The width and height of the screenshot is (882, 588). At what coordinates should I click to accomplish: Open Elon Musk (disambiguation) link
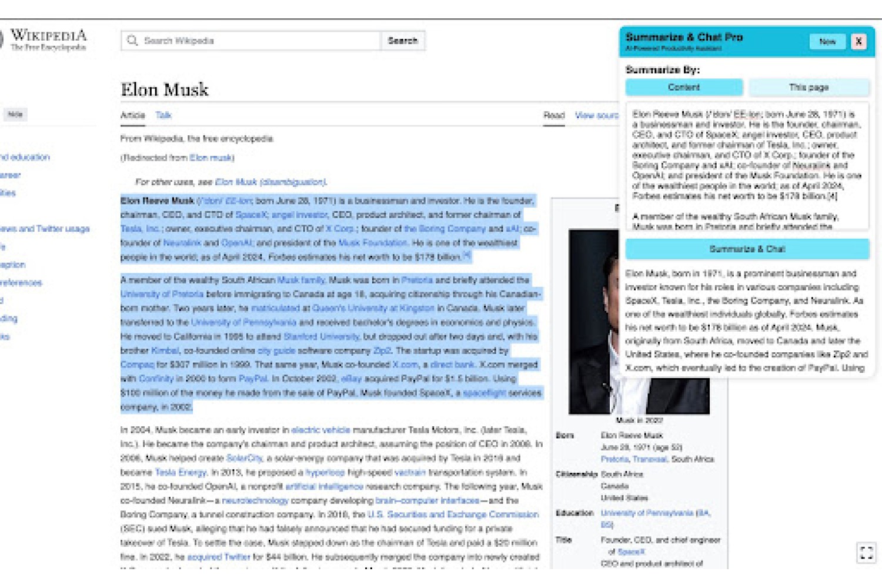click(270, 182)
